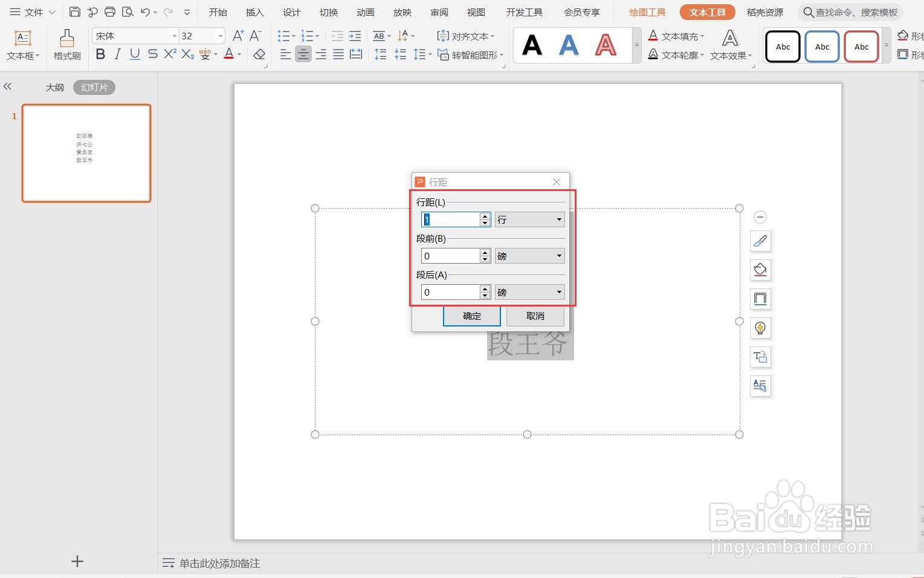Toggle italic text formatting
Image resolution: width=924 pixels, height=578 pixels.
[117, 54]
